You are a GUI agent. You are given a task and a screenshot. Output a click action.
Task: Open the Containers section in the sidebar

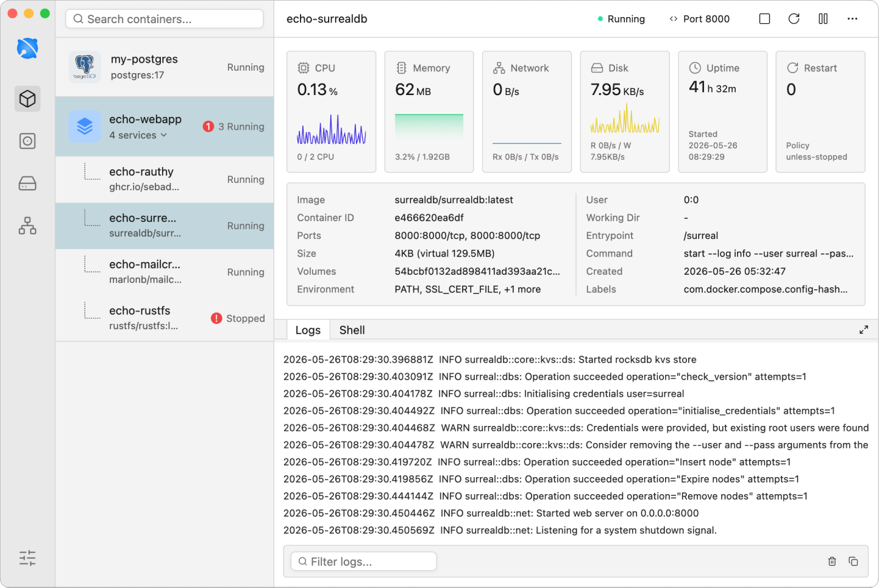coord(27,99)
